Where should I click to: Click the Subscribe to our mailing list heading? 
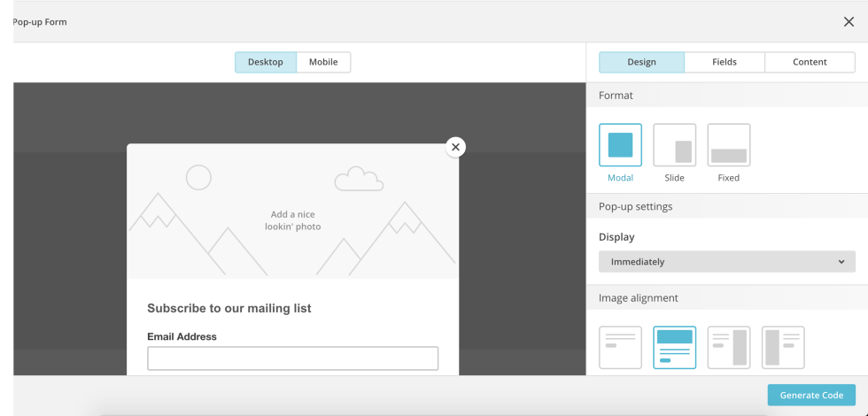[229, 309]
